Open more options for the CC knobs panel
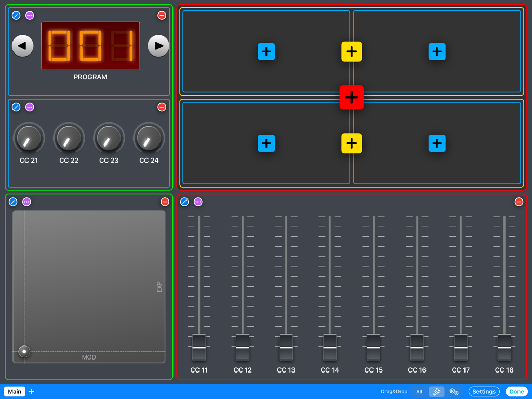The height and width of the screenshot is (399, 532). click(29, 107)
